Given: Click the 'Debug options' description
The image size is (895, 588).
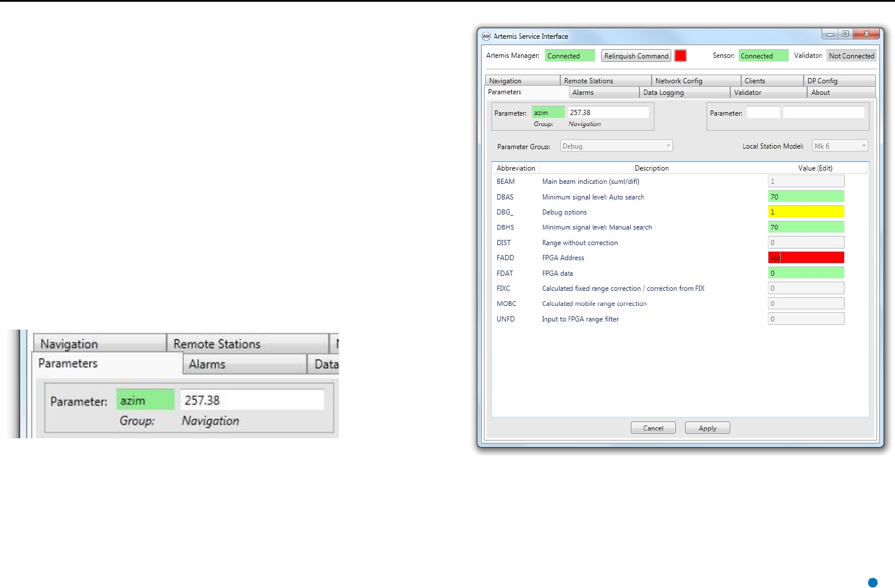Looking at the screenshot, I should point(564,212).
